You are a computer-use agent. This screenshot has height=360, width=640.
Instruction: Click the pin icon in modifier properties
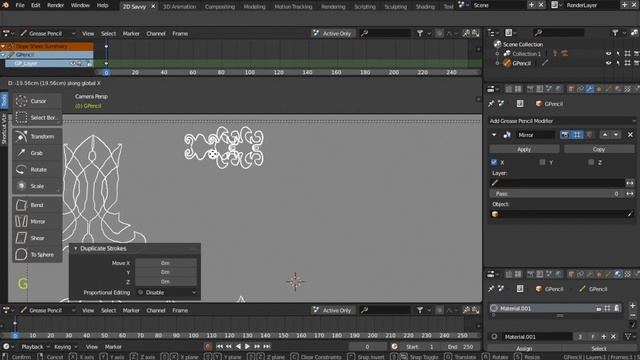pyautogui.click(x=491, y=104)
